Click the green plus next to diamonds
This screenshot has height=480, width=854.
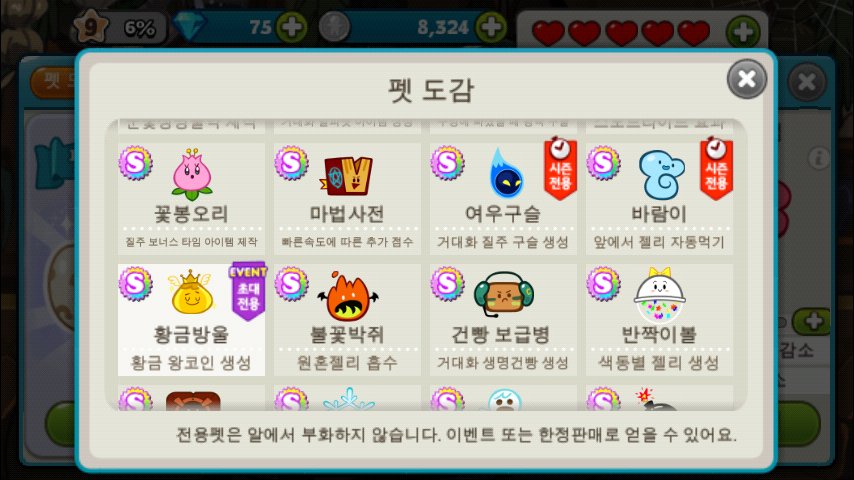291,27
